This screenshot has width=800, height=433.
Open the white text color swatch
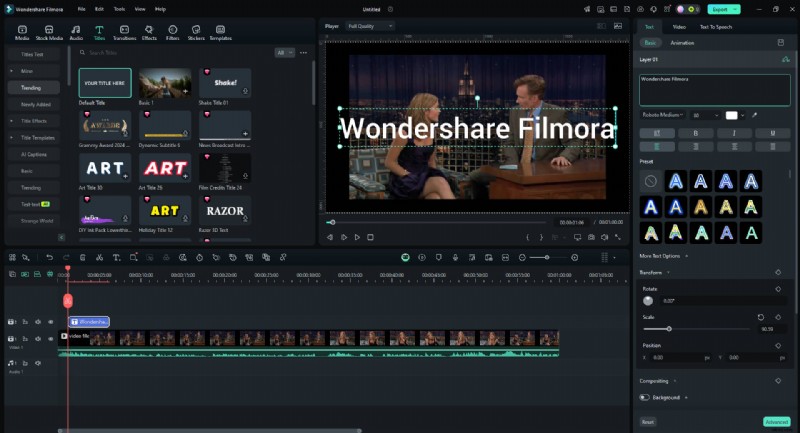pos(733,115)
